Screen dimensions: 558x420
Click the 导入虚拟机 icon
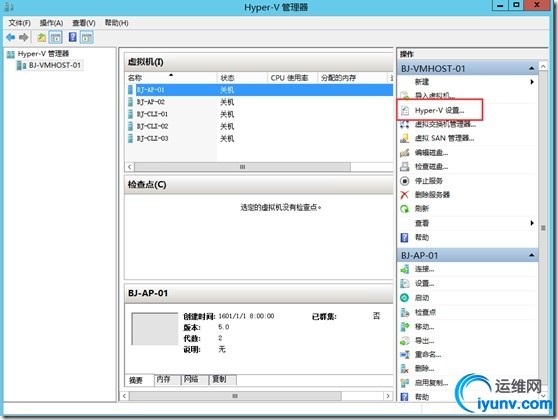click(x=405, y=95)
